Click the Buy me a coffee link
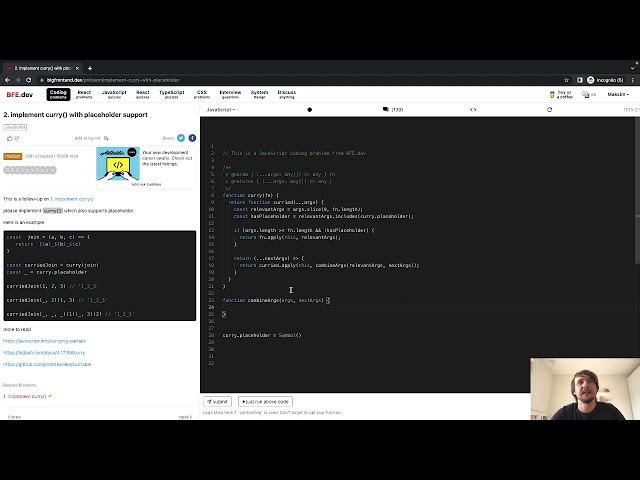Screen dimensions: 640x480 point(561,94)
